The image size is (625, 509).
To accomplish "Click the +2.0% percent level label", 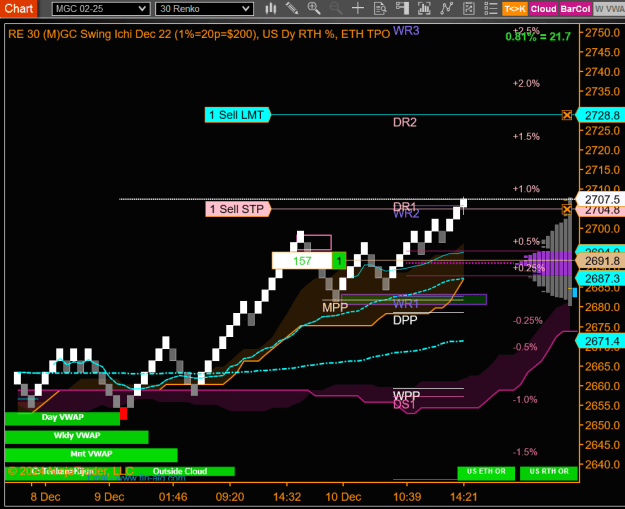I will [x=526, y=84].
